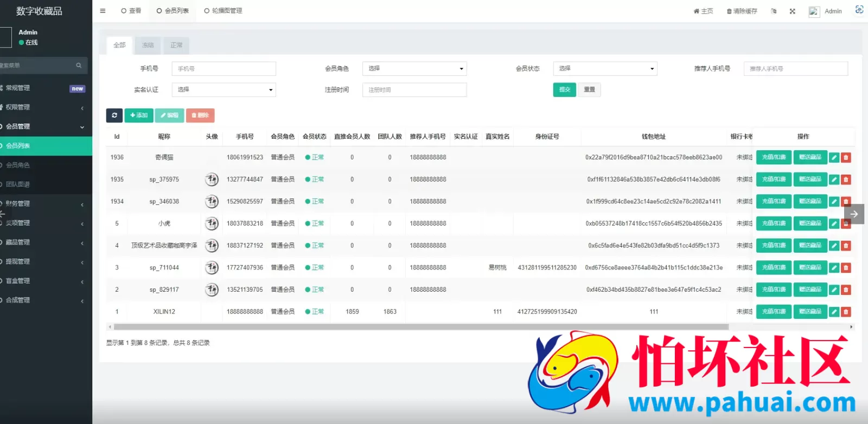Screen dimensions: 868x424
Task: Select 团队图谱 in sidebar
Action: [46, 184]
